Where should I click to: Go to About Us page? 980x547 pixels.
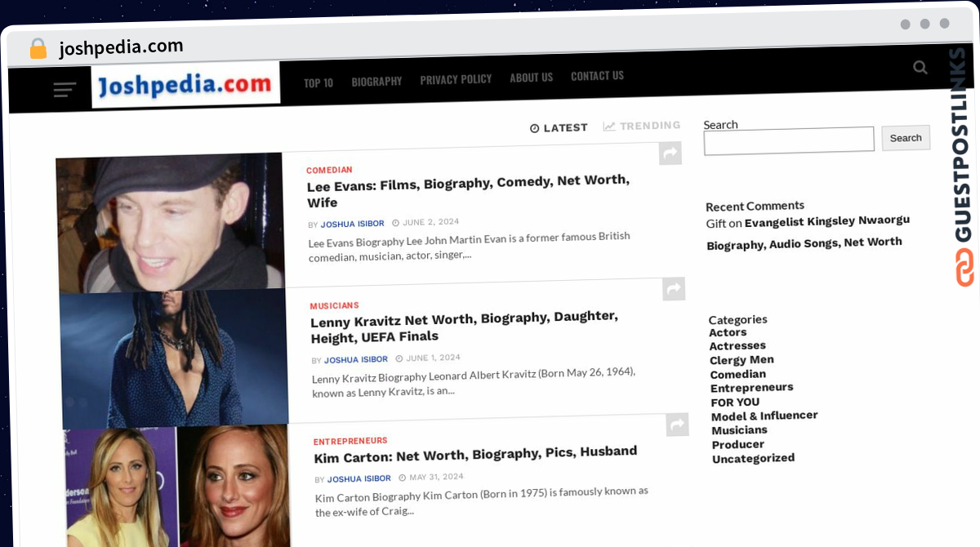(x=531, y=78)
